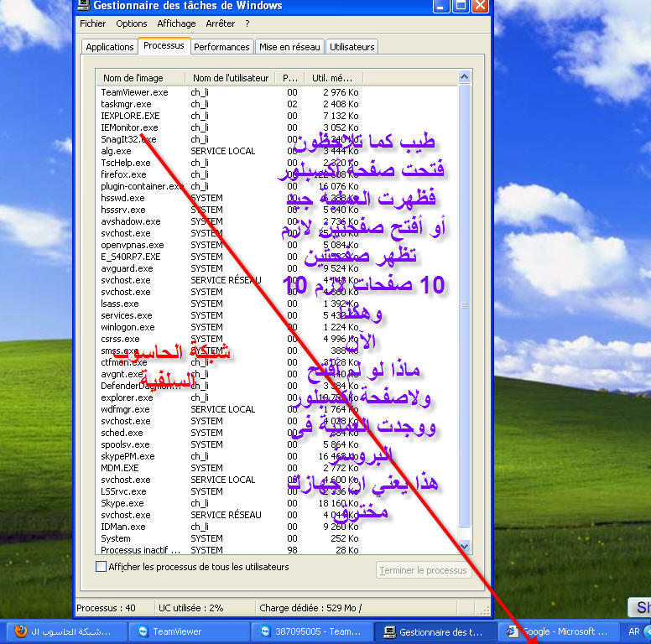
Task: Click the Gestionnaire des tâches taskbar button
Action: click(435, 631)
